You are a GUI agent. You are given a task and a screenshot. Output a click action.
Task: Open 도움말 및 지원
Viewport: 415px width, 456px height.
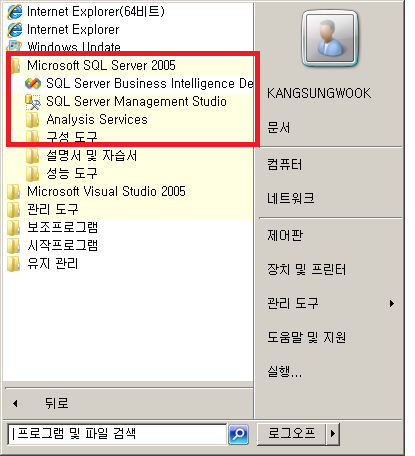(331, 337)
